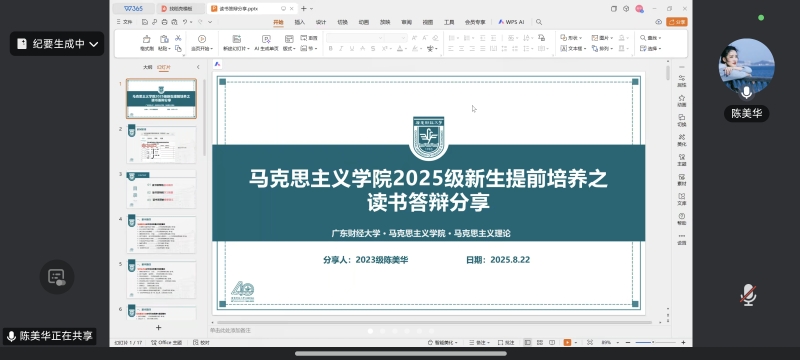
Task: Click the scissors cut icon in ribbon
Action: click(178, 38)
